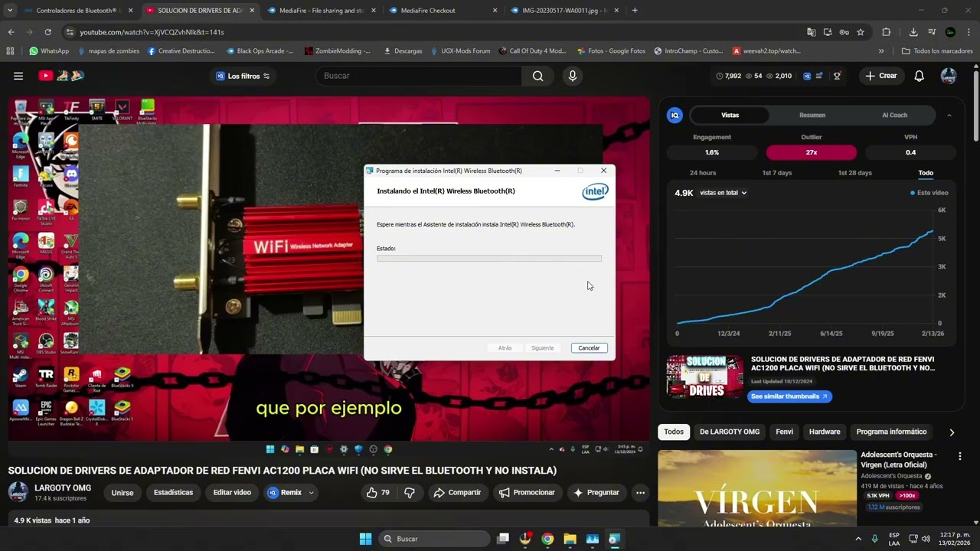Open the tab search dropdown in Chrome
Screen dimensions: 980x551
[9, 11]
